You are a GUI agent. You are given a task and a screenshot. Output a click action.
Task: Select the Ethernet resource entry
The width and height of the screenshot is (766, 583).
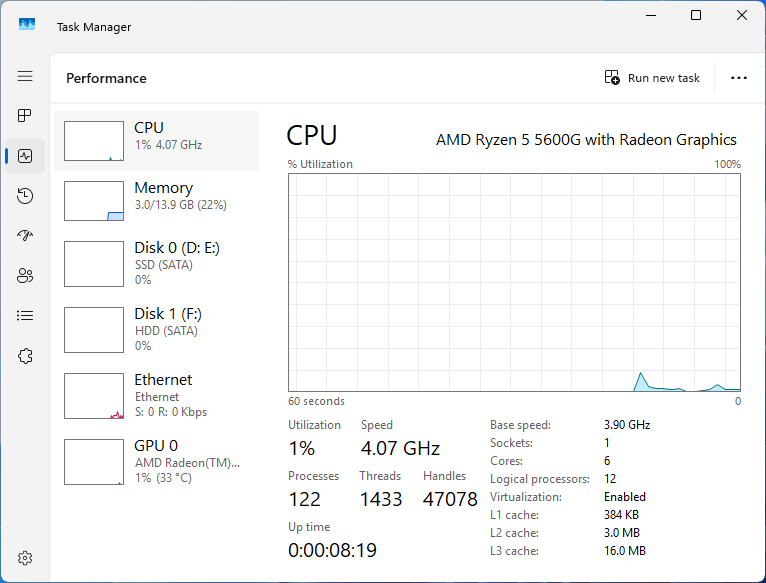156,396
